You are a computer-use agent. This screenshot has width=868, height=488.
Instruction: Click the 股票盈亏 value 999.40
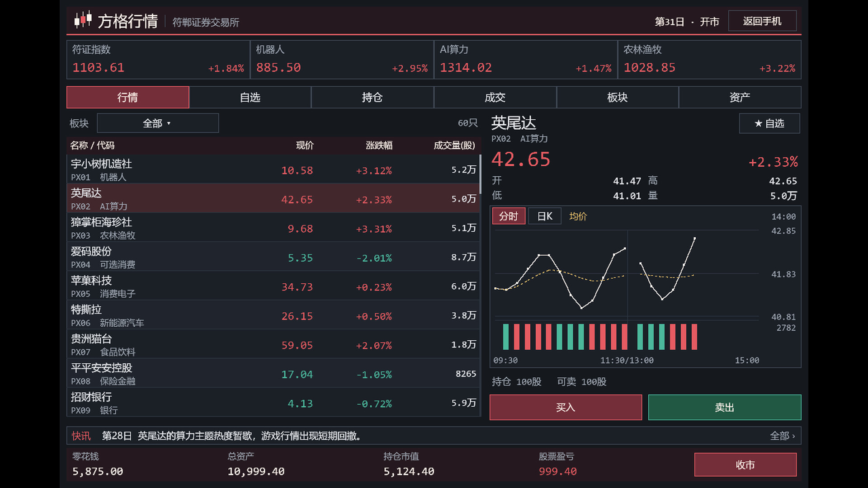coord(557,471)
